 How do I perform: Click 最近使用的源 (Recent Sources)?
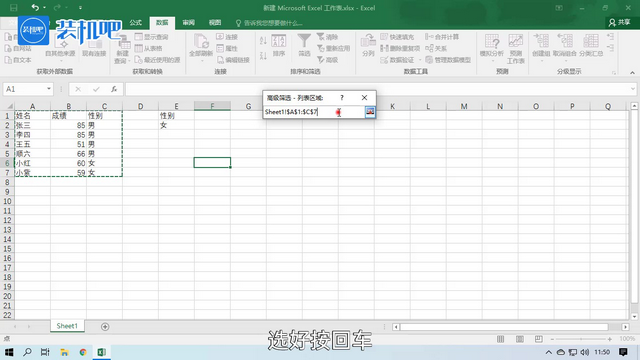point(158,60)
